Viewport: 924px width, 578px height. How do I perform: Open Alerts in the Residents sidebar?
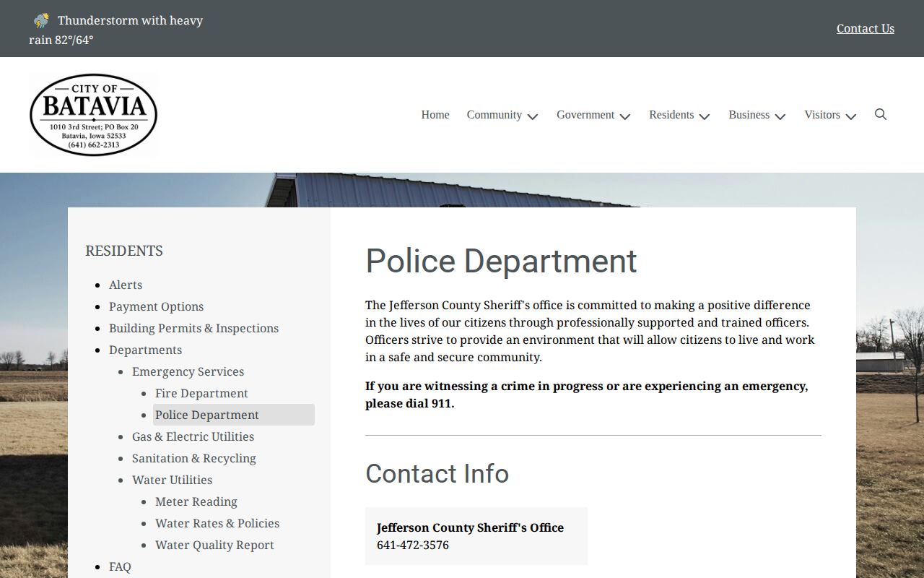pos(126,285)
